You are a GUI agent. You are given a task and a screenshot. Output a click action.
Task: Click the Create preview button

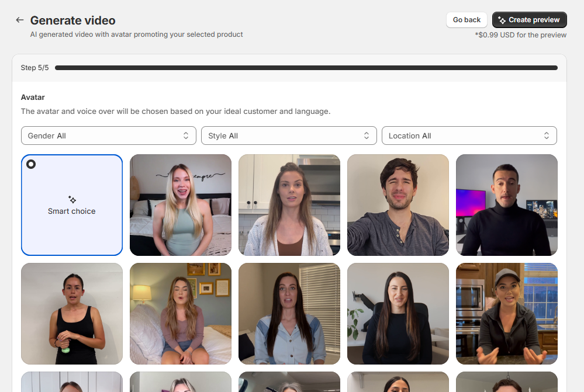[529, 19]
